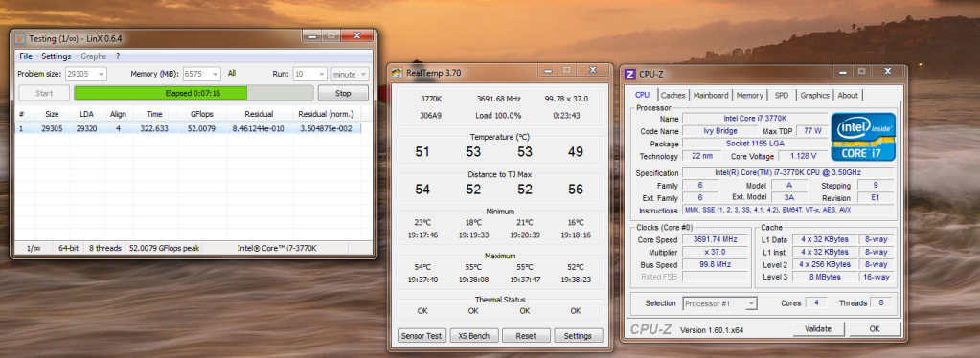Viewport: 980px width, 358px height.
Task: Click the Multiplier value x 37.0 in CPU-Z
Action: (x=715, y=252)
